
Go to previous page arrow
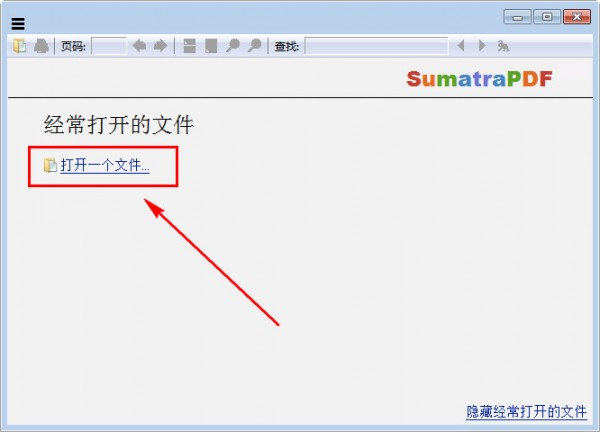(x=139, y=46)
